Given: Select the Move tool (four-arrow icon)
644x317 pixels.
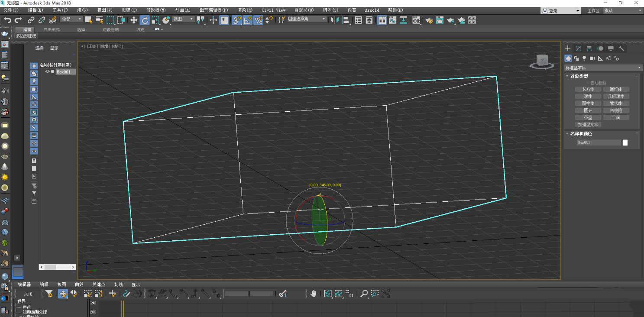Looking at the screenshot, I should coord(134,20).
